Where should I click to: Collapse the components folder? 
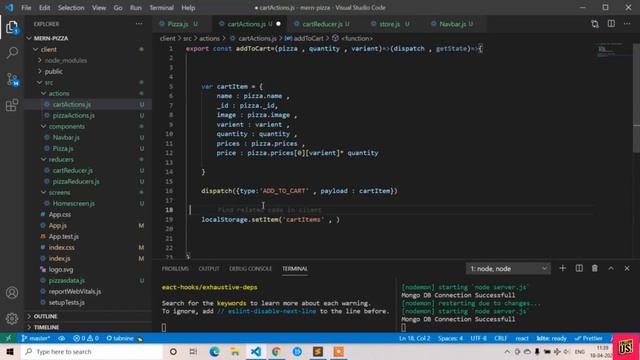[67, 127]
